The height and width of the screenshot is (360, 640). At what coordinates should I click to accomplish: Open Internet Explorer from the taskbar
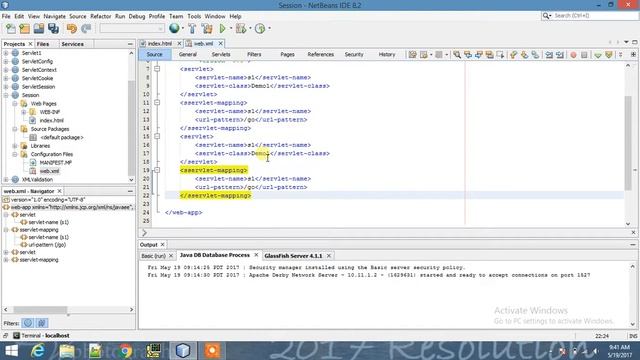[38, 351]
